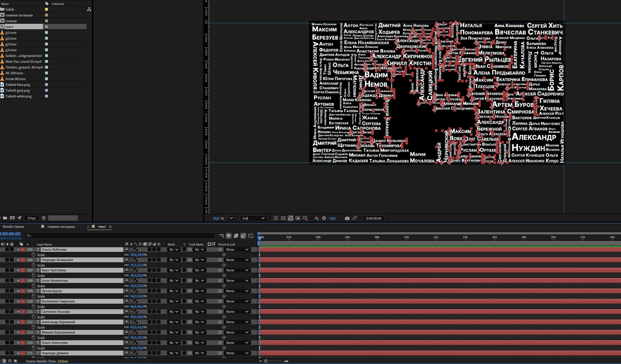Click the red label color of layer 112
The width and height of the screenshot is (621, 364).
23,322
